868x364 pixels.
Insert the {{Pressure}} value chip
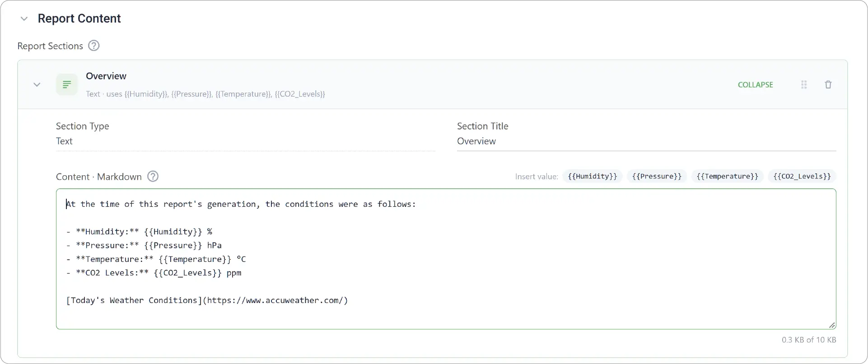(x=657, y=176)
